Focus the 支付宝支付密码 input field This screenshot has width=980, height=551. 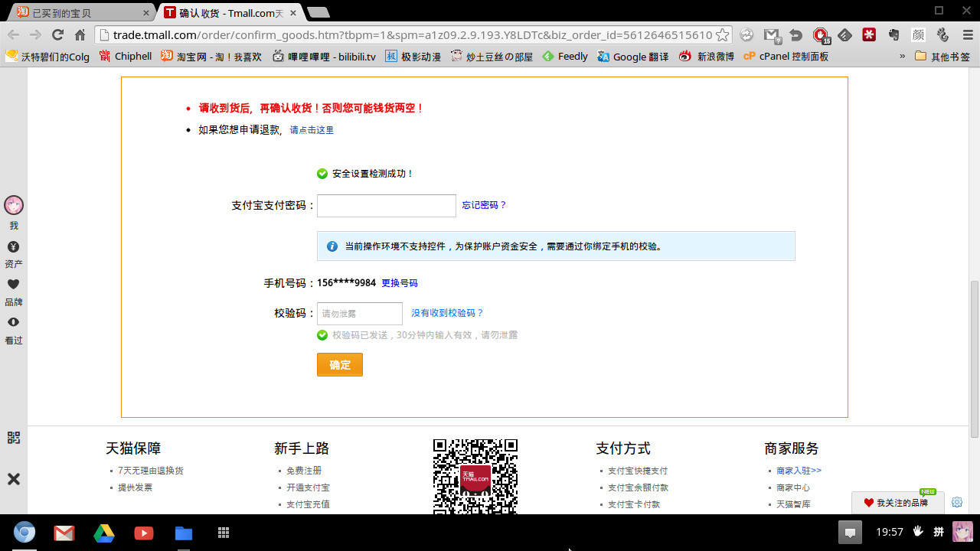(386, 206)
